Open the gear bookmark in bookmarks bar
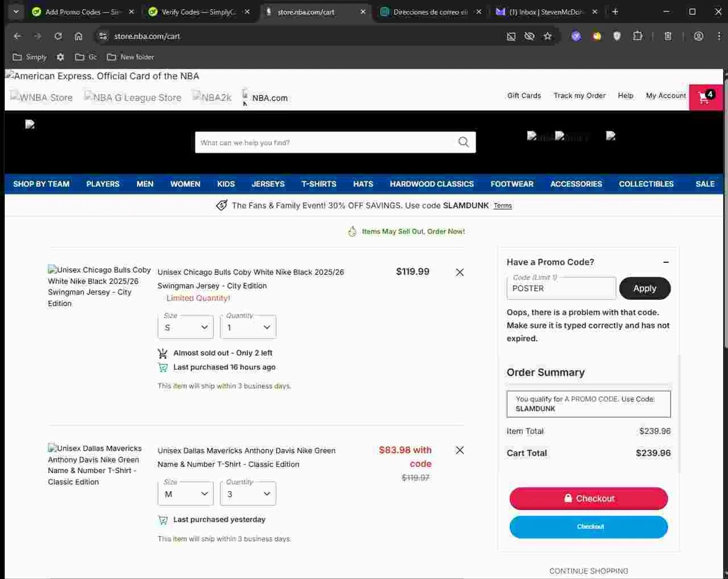This screenshot has height=579, width=728. (60, 57)
